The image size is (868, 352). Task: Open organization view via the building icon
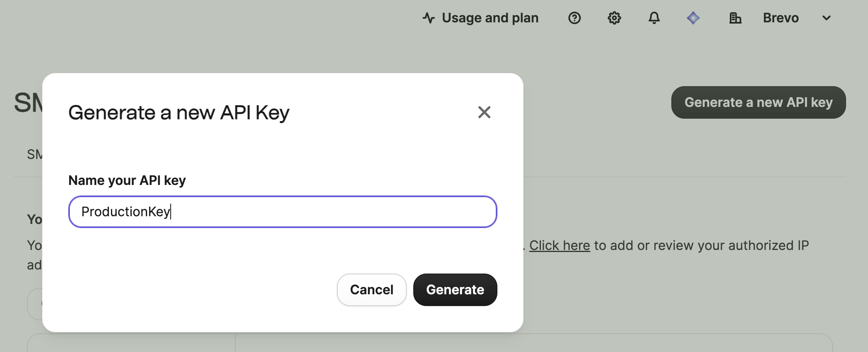pos(736,18)
